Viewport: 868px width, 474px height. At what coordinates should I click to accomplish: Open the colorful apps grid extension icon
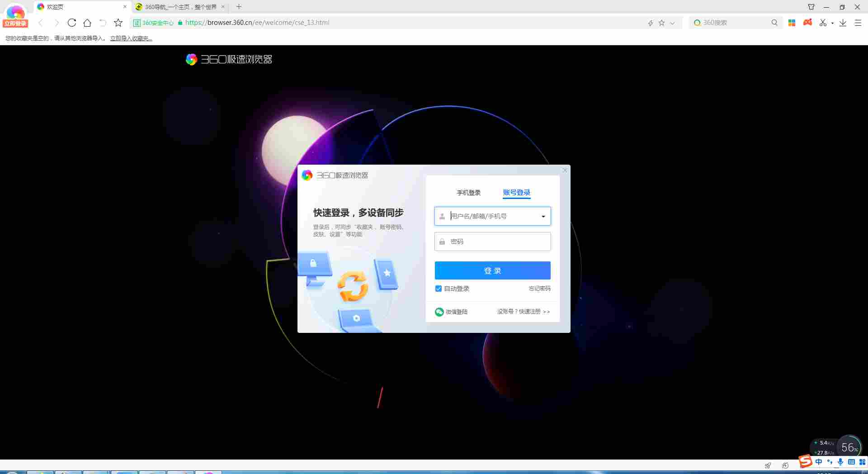(x=792, y=23)
